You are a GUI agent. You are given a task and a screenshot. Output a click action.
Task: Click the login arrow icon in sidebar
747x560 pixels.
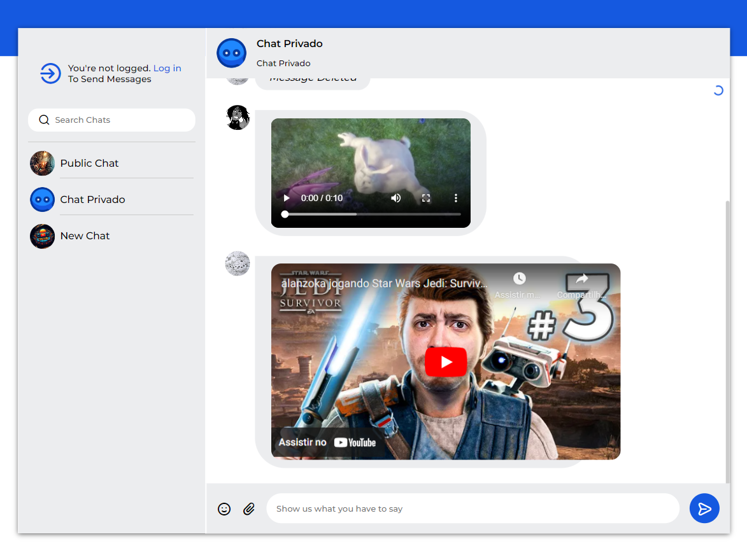(50, 74)
